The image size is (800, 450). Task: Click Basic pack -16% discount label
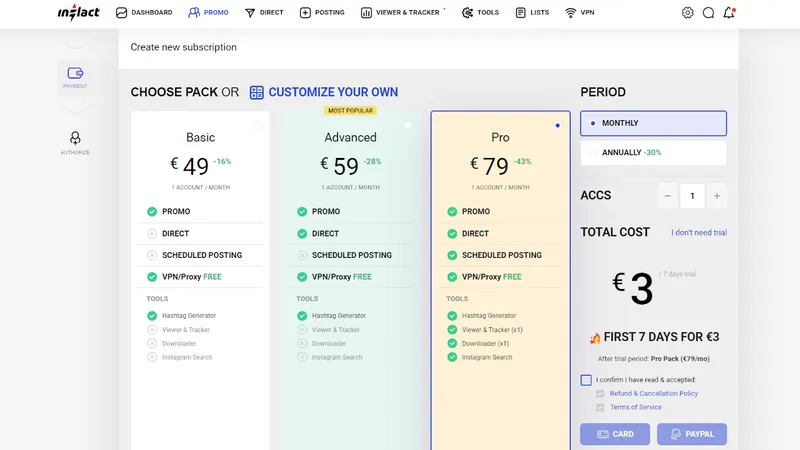click(222, 161)
